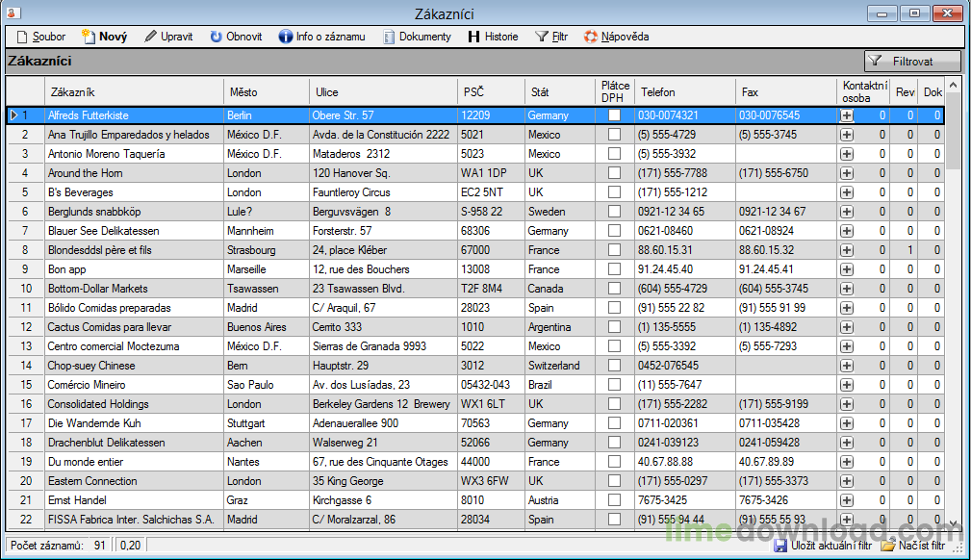This screenshot has height=560, width=971.
Task: Click the S-958 22 postal code cell
Action: 491,212
